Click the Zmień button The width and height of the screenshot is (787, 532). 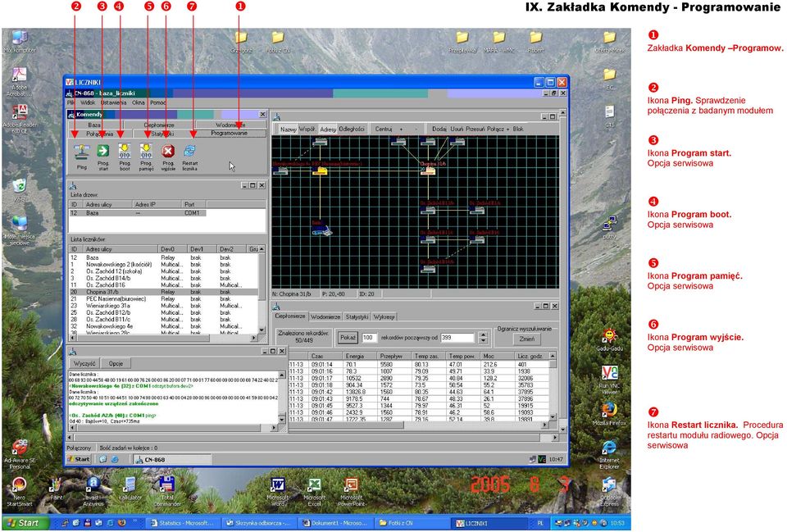tap(526, 339)
